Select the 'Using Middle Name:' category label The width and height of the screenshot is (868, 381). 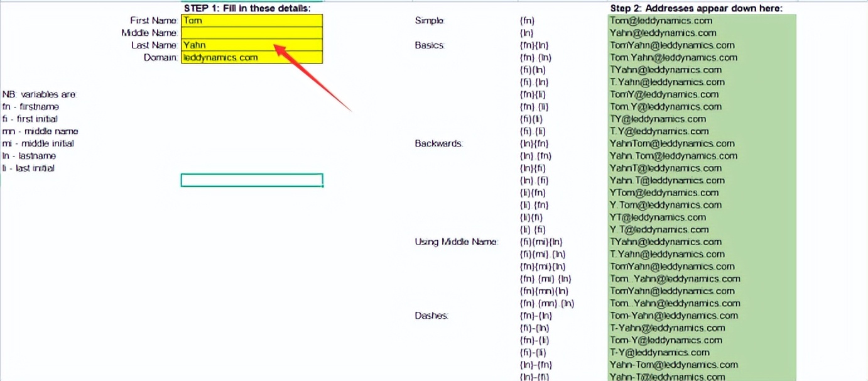457,242
